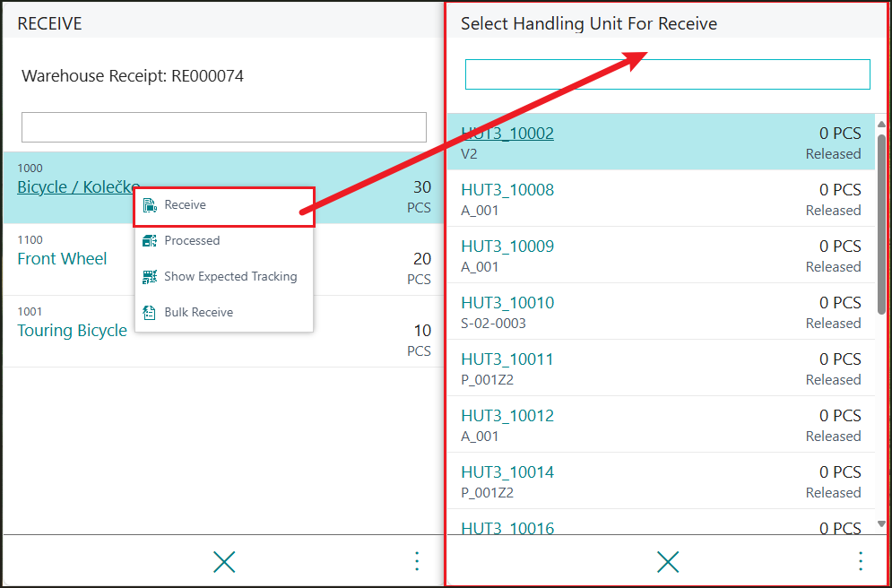Click the Warehouse Receipt search field
This screenshot has width=892, height=588.
tap(224, 127)
